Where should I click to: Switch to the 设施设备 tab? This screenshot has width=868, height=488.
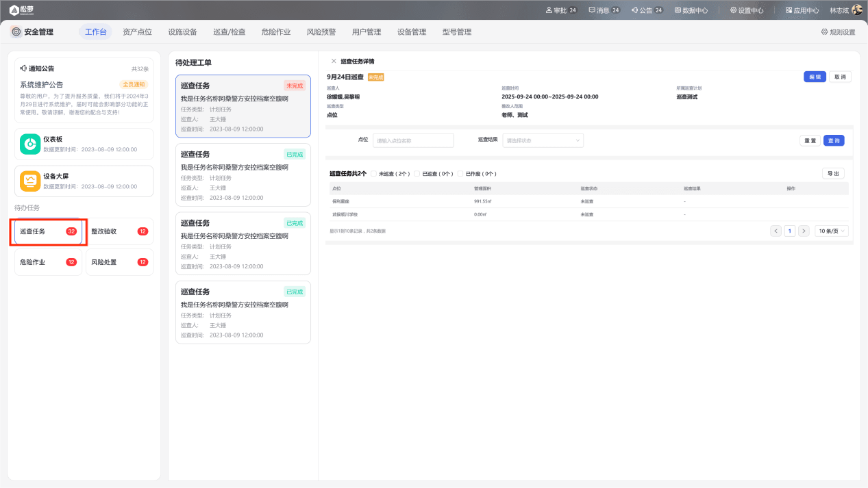point(182,32)
